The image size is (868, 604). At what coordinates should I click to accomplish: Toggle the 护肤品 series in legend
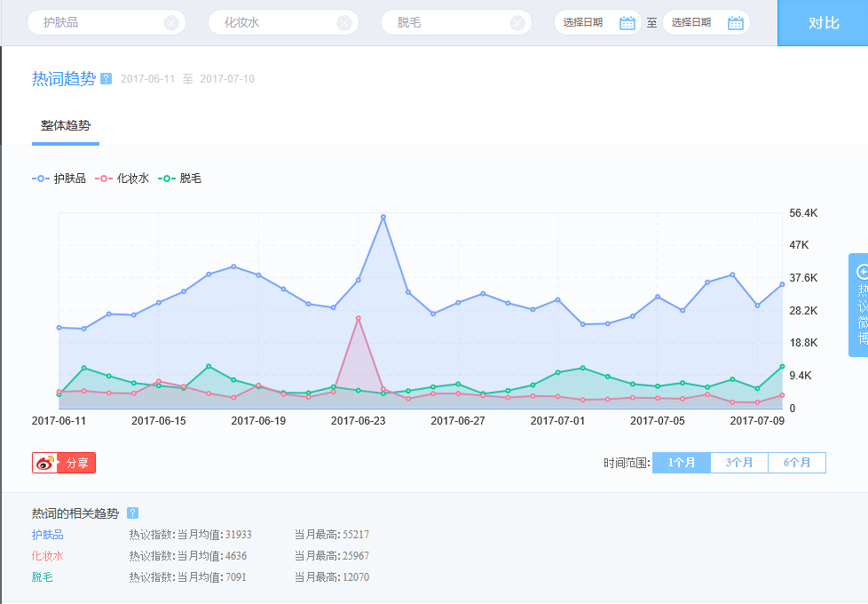[x=59, y=179]
